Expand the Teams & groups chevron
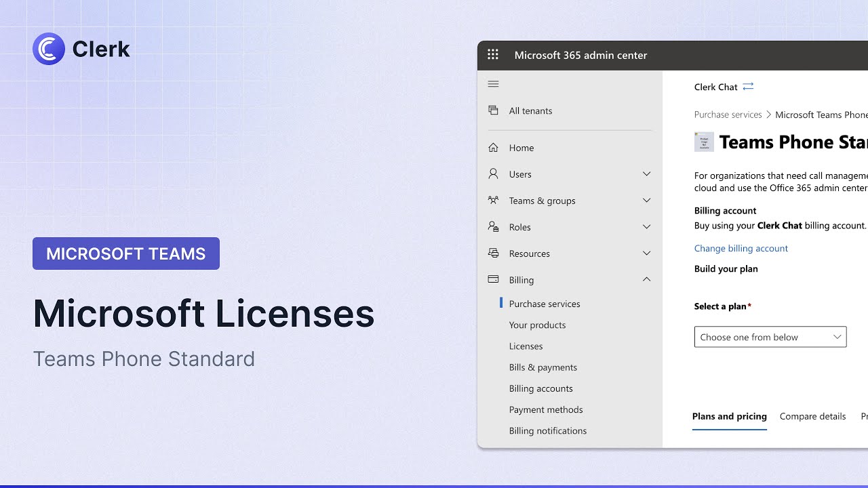The image size is (868, 488). pos(646,201)
